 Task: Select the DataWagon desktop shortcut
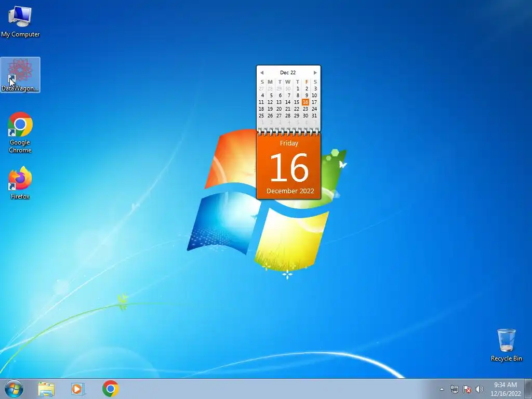coord(20,75)
